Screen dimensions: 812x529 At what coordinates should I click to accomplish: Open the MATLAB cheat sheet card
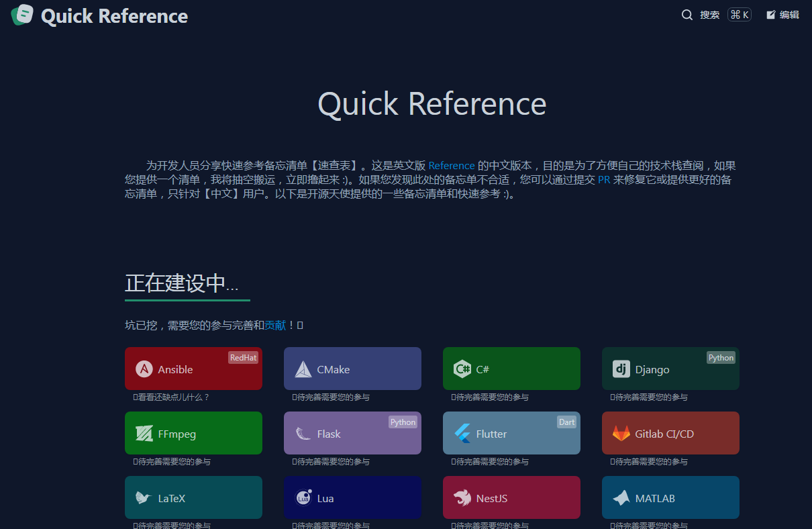(x=670, y=498)
